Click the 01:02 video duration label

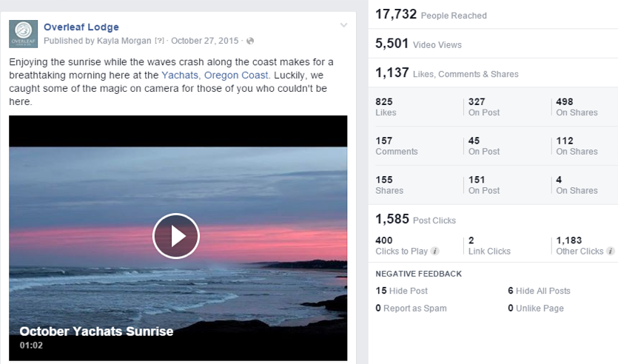click(x=31, y=346)
